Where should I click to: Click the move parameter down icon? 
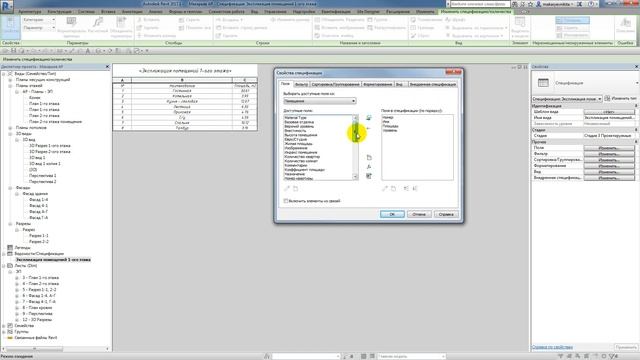415,189
